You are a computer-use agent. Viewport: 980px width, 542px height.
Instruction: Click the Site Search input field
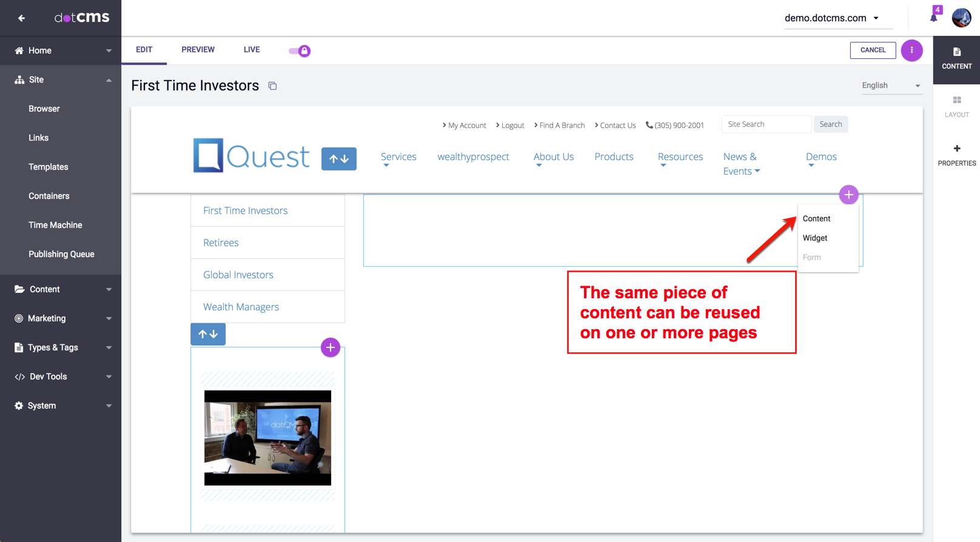coord(766,124)
